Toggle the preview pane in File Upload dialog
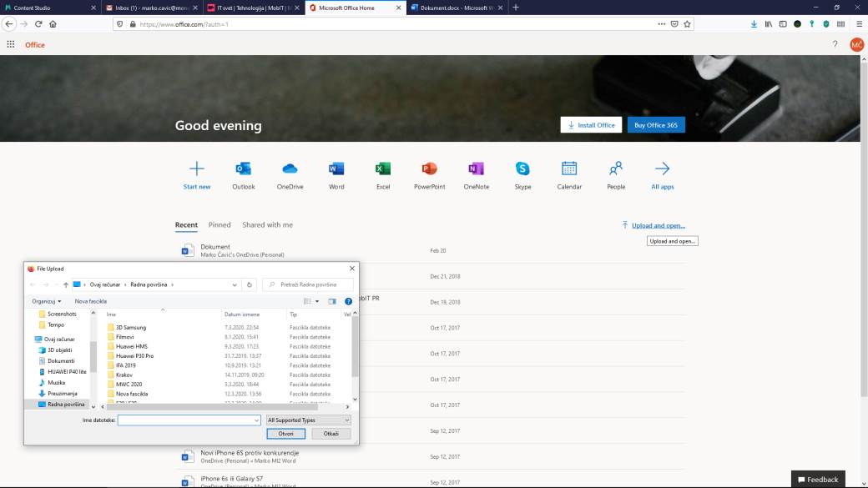Image resolution: width=868 pixels, height=488 pixels. click(332, 301)
